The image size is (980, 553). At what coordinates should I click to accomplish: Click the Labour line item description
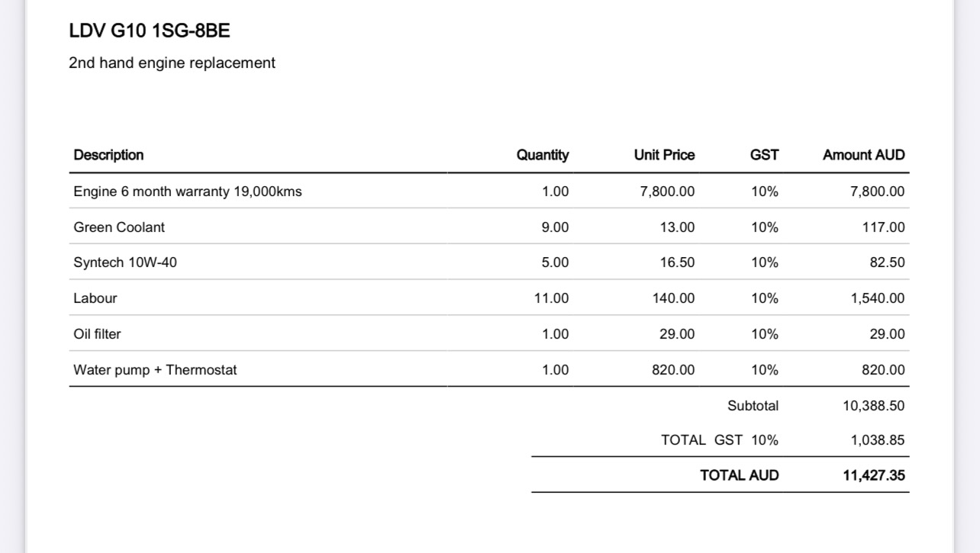(95, 298)
